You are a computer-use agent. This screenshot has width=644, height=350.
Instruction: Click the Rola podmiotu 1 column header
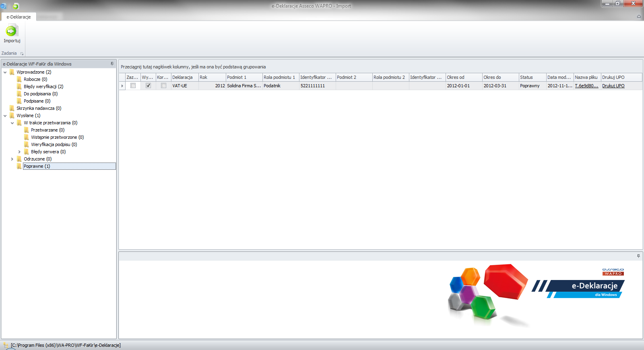[281, 77]
